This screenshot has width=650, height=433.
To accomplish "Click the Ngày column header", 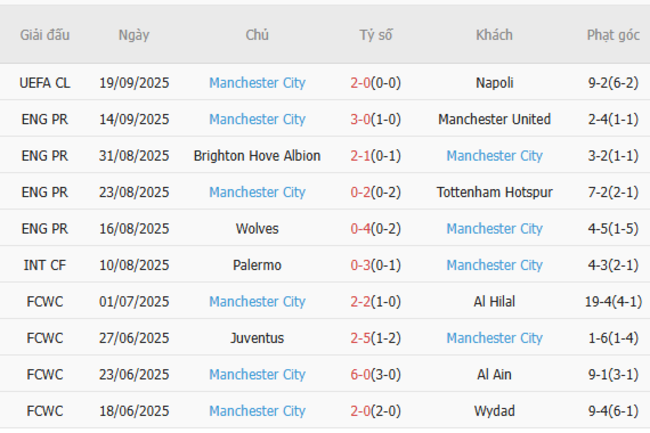I will coord(134,35).
